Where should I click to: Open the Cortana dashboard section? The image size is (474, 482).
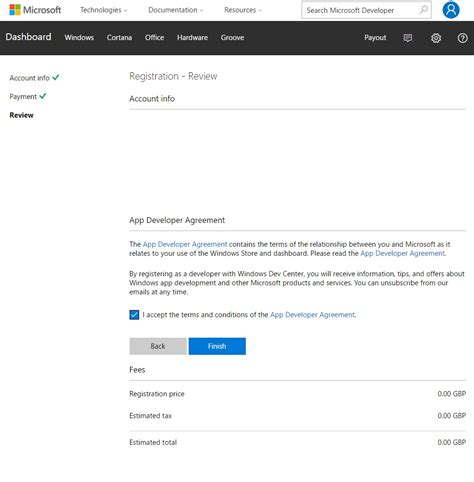click(x=119, y=38)
